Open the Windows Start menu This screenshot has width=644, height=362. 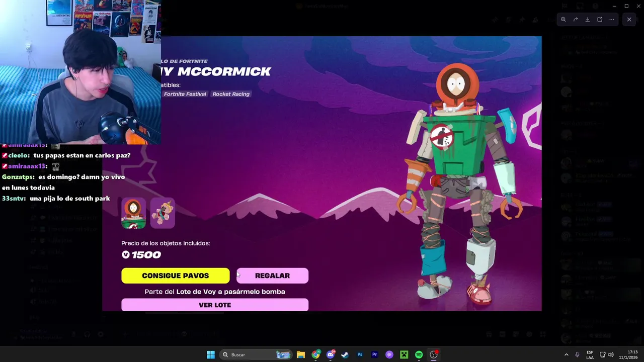point(211,354)
